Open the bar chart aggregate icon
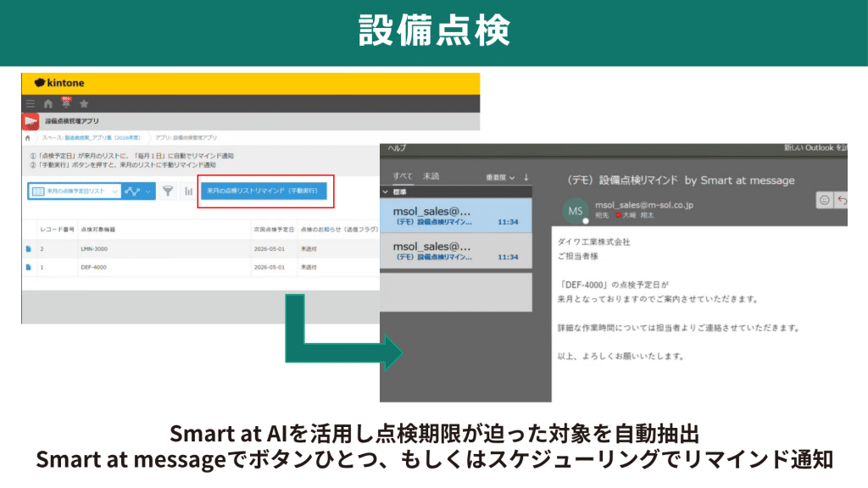The image size is (868, 488). (189, 191)
